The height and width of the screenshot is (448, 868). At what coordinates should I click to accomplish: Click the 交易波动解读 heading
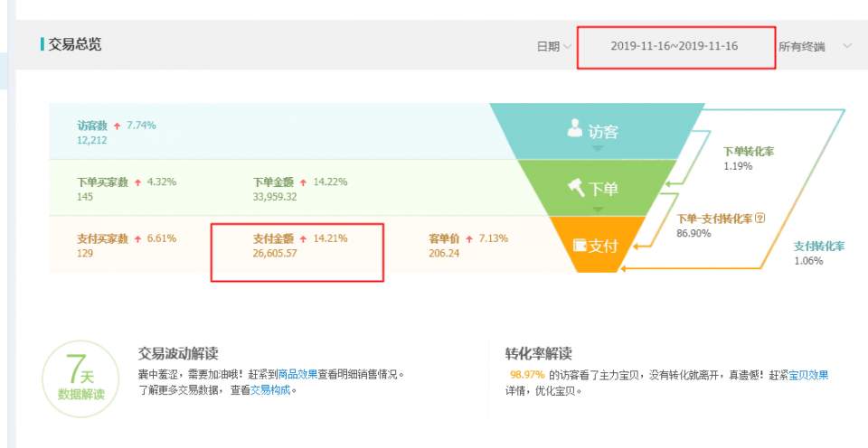click(x=178, y=353)
